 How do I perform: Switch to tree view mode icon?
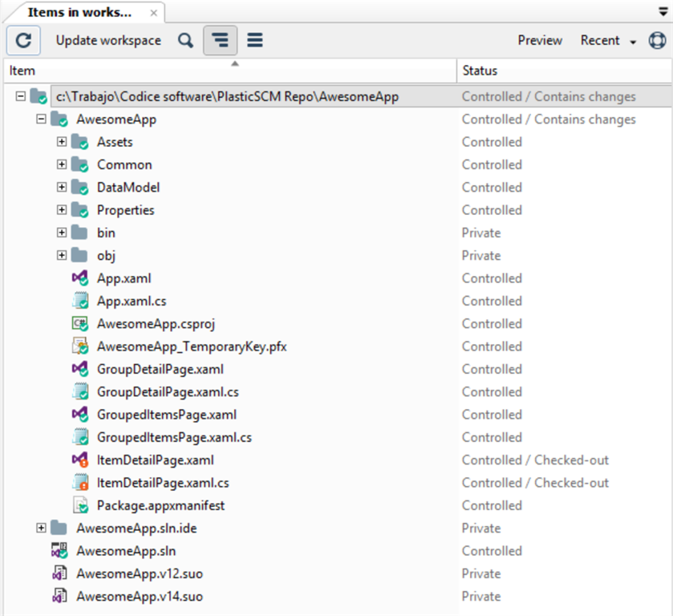point(220,40)
